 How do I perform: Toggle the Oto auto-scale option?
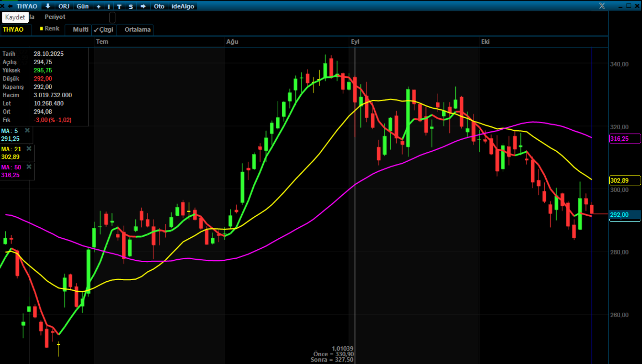159,6
